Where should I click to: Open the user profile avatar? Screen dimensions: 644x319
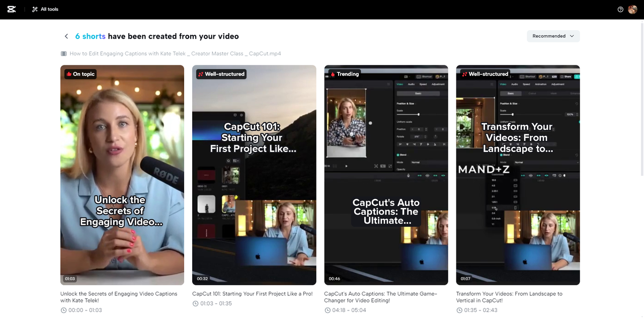pyautogui.click(x=632, y=9)
